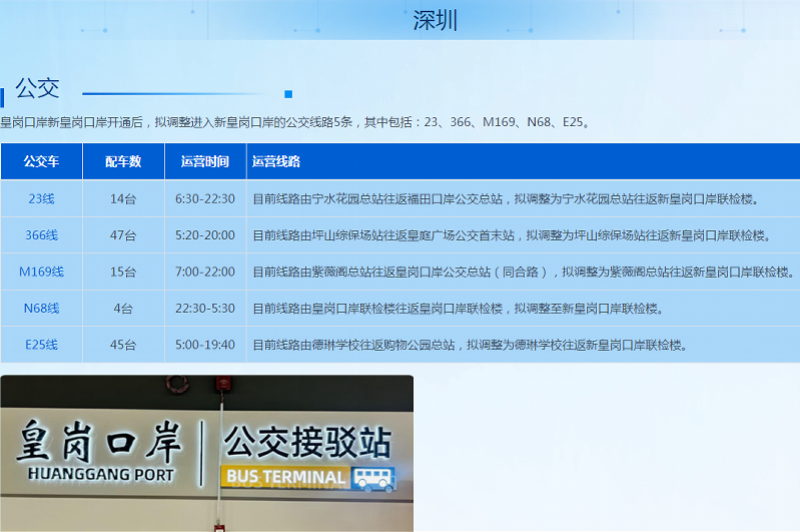Open the 366线 bus route link

tap(41, 235)
